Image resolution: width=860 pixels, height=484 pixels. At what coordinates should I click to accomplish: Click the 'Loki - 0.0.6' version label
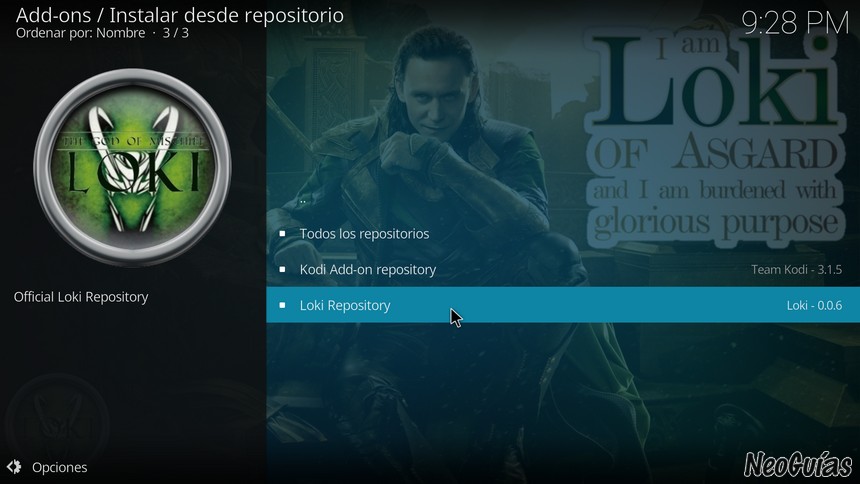click(x=814, y=305)
